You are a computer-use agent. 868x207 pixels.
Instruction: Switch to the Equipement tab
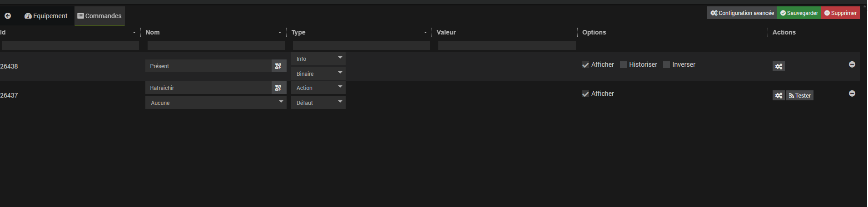(x=46, y=16)
